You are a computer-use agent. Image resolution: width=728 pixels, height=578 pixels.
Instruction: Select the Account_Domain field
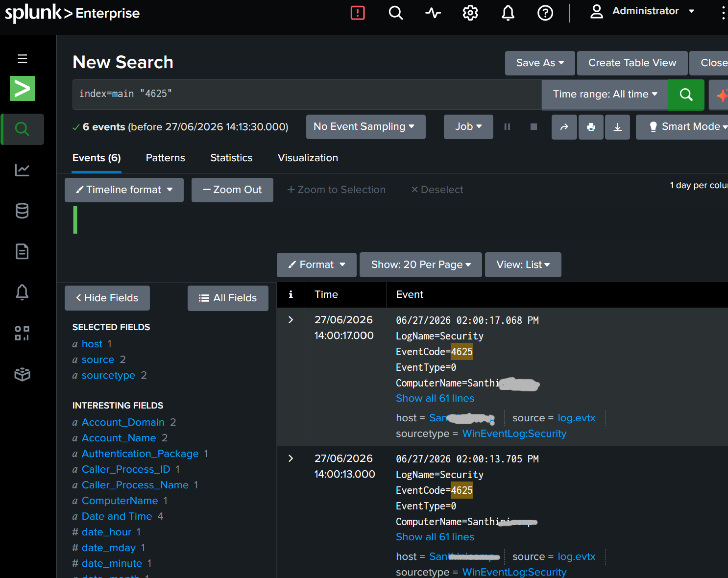click(123, 422)
